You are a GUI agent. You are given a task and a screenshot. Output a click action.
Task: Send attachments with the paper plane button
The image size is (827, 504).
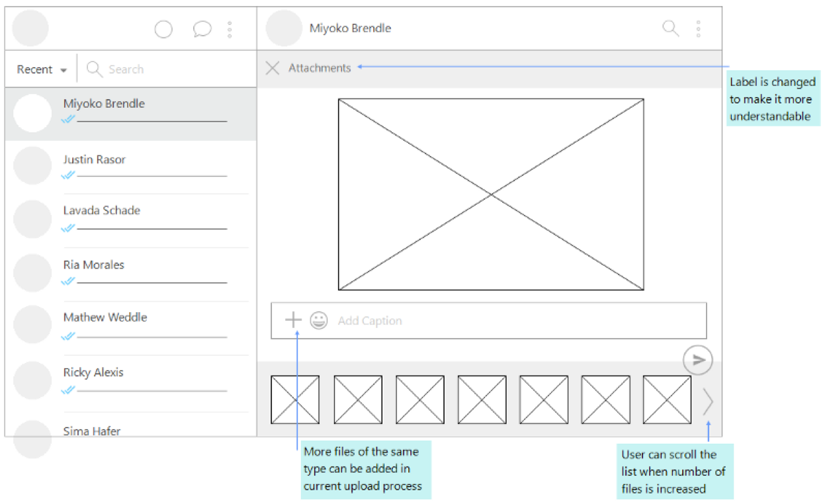click(x=697, y=360)
